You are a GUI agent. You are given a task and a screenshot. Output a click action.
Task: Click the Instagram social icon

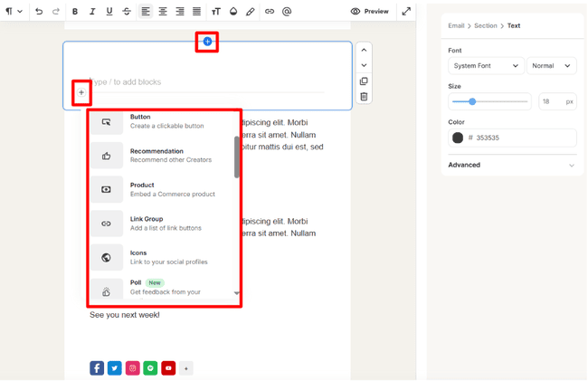coord(132,367)
